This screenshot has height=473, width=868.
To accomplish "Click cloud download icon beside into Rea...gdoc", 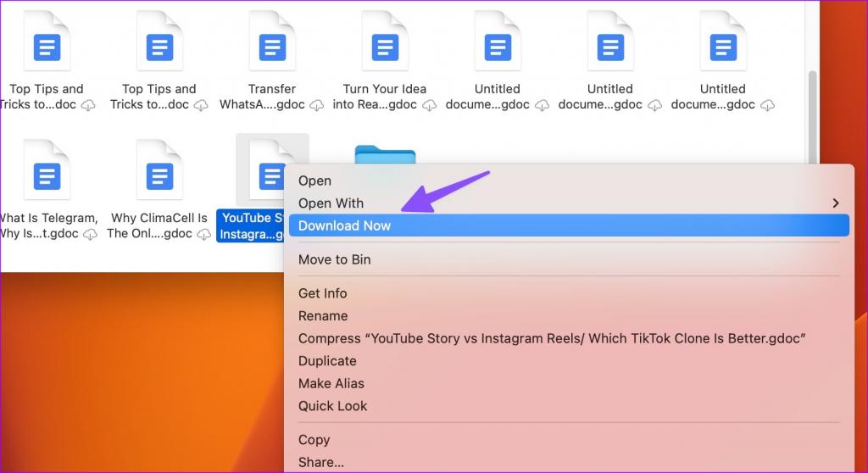I will pos(430,105).
